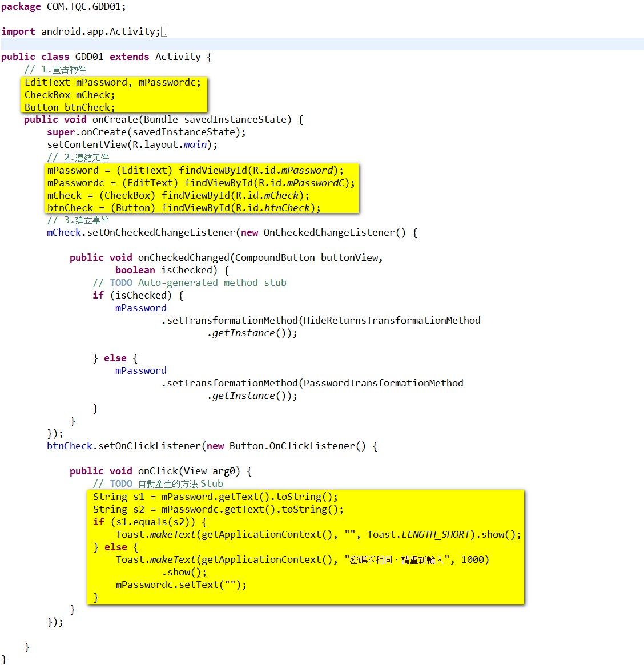This screenshot has height=665, width=644.
Task: Click the 'setContentView(R.layout.main);' line
Action: pyautogui.click(x=132, y=144)
